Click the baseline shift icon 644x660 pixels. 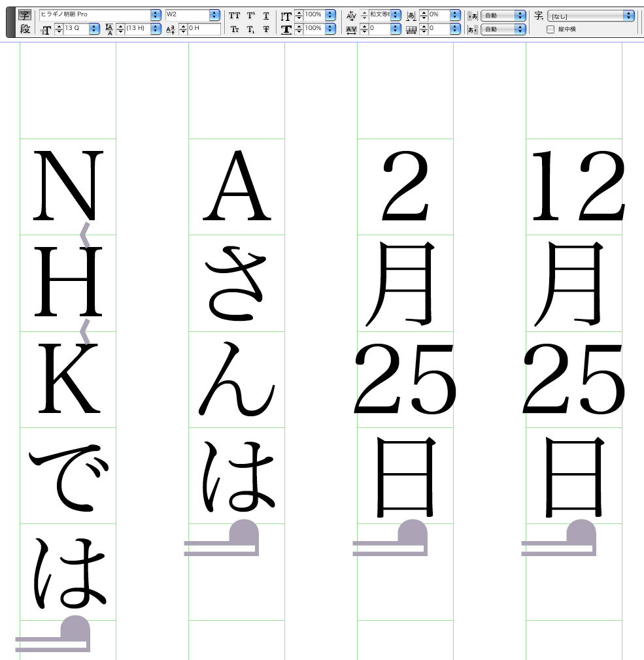(171, 29)
